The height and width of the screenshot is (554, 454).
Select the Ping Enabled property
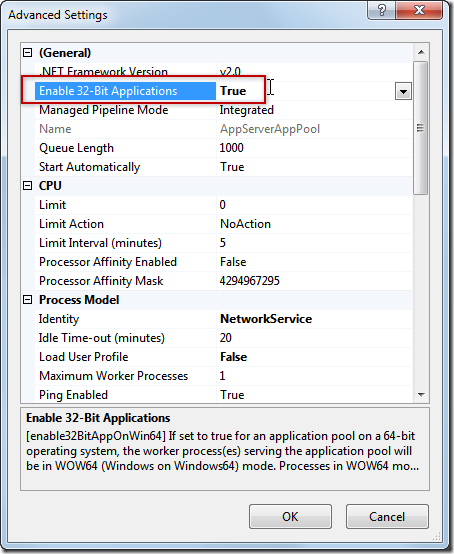[x=73, y=395]
